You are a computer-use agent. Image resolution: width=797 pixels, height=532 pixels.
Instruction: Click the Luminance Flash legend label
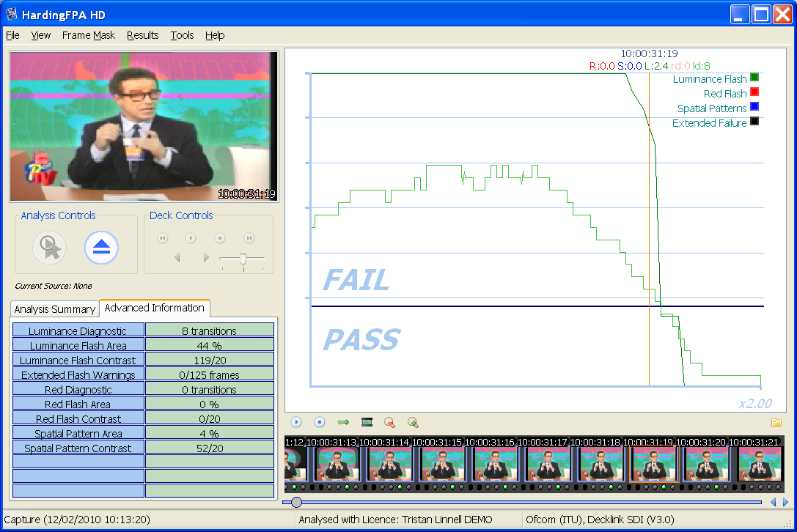point(710,78)
